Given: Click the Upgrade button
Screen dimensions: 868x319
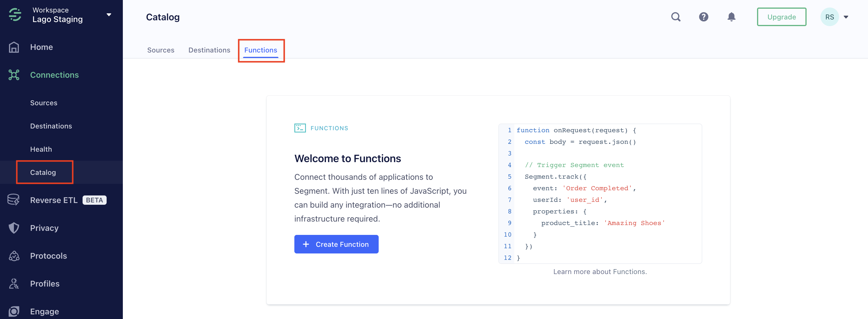Looking at the screenshot, I should coord(781,17).
